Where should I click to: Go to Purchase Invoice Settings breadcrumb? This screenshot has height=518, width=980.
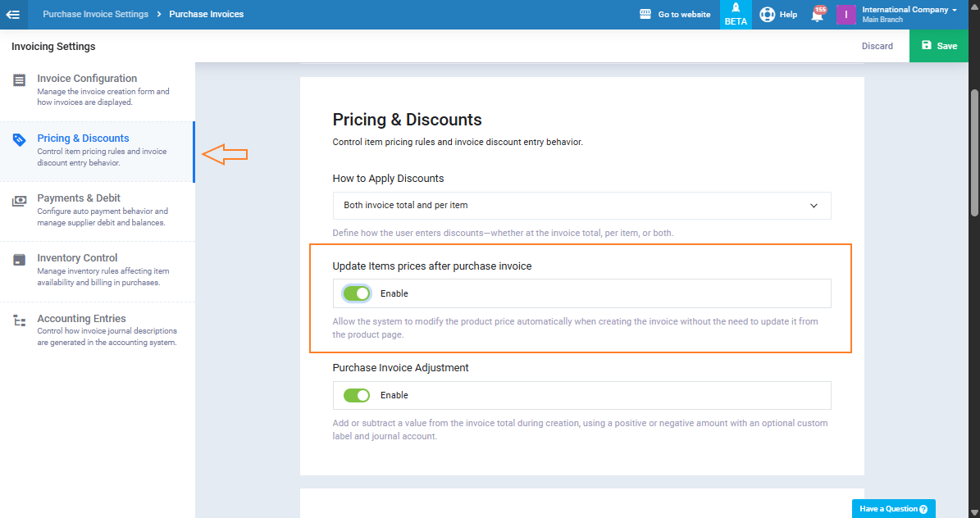95,14
